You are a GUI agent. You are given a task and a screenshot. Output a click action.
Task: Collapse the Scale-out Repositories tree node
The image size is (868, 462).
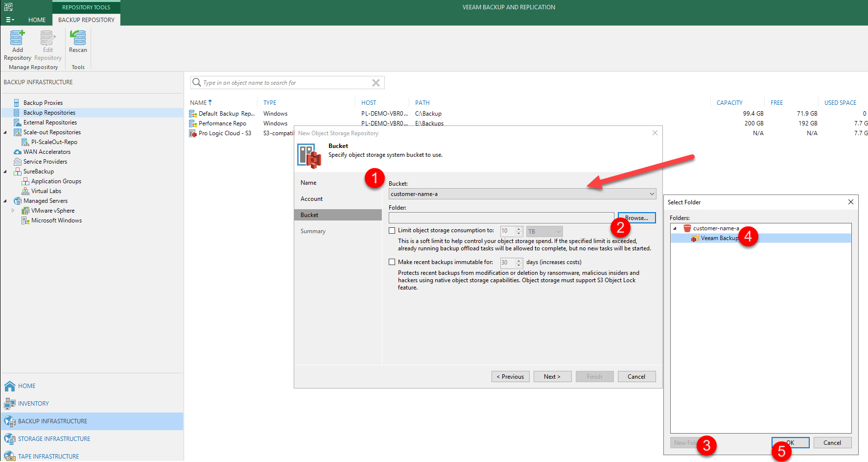coord(5,132)
